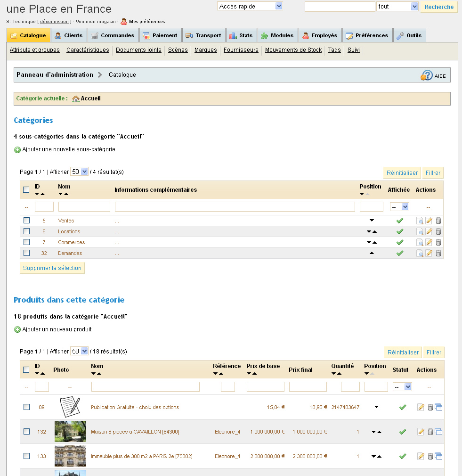The width and height of the screenshot is (462, 476).
Task: Select all categories header checkbox
Action: [x=26, y=190]
